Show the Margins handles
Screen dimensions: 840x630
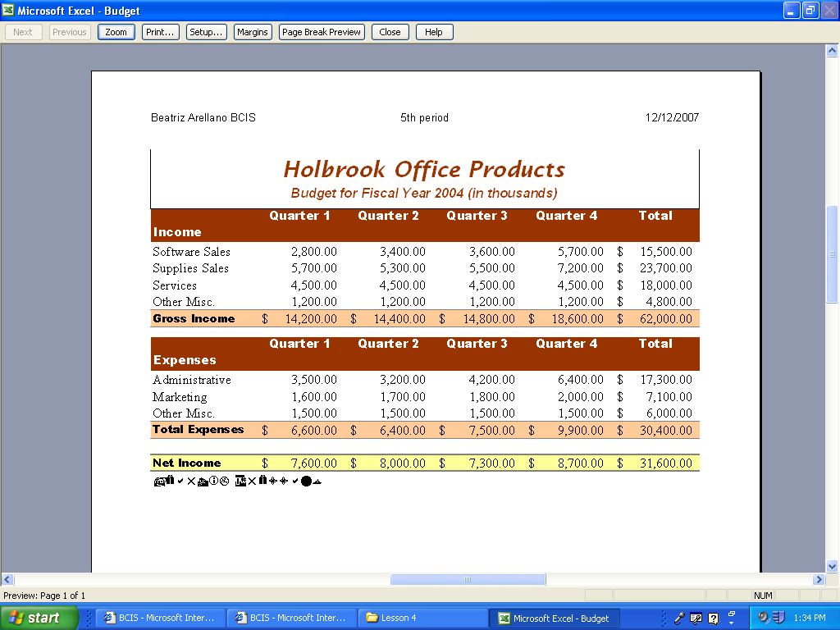tap(253, 32)
